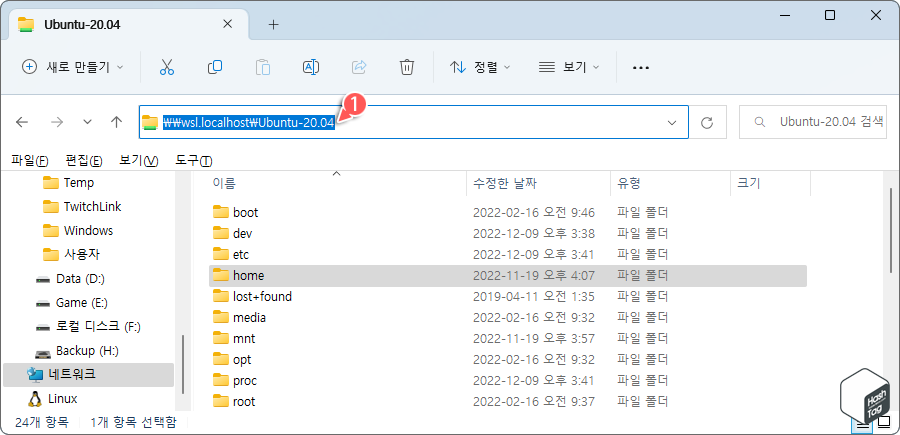Click the boot folder icon
Image resolution: width=900 pixels, height=435 pixels.
click(221, 212)
